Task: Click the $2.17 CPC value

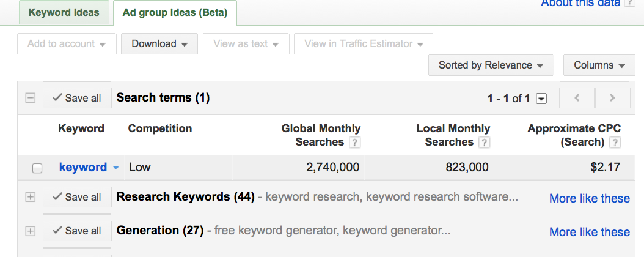Action: 606,168
